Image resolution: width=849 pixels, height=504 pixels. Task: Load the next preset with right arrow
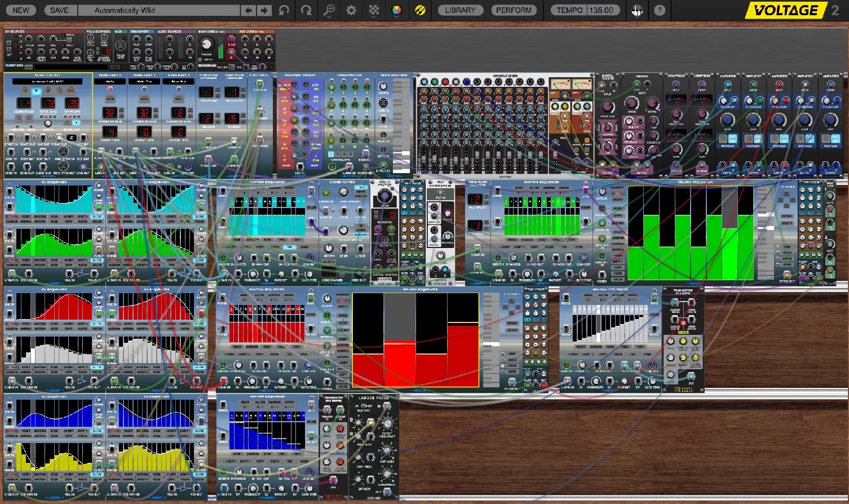point(263,10)
